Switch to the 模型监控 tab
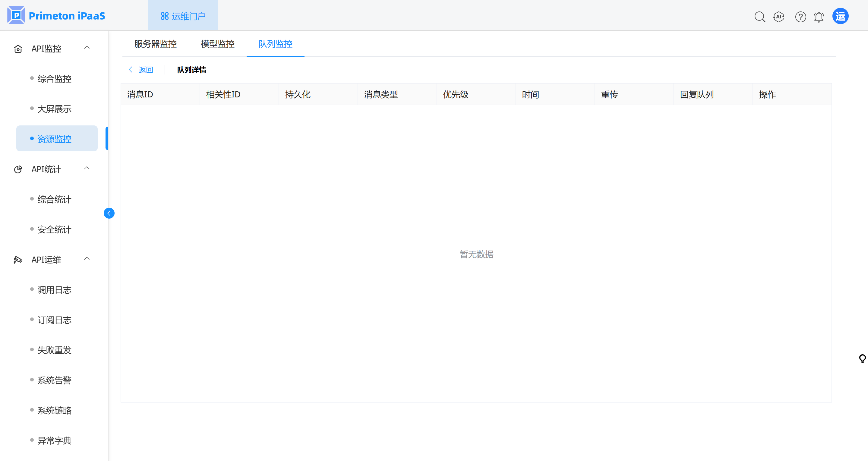The height and width of the screenshot is (461, 868). 217,44
